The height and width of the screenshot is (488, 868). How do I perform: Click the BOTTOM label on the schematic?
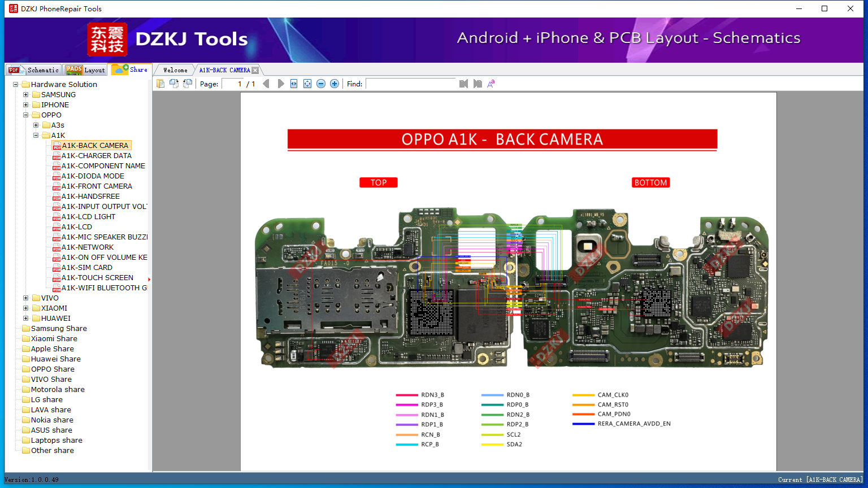coord(651,182)
